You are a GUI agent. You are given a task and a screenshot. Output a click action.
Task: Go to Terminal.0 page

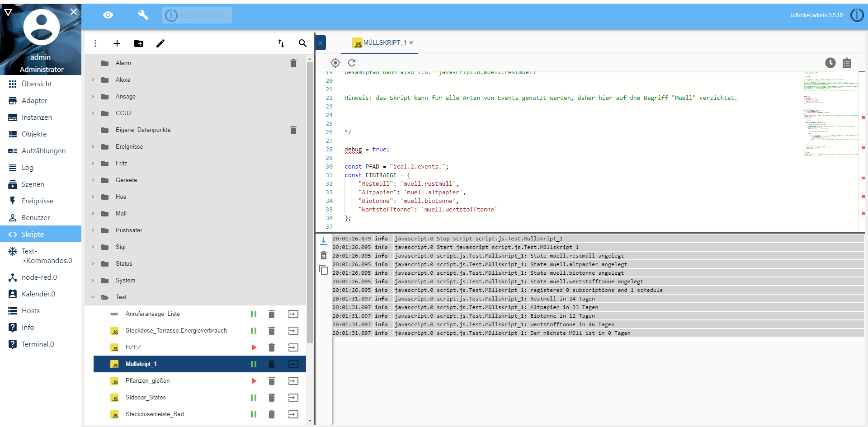pos(41,344)
